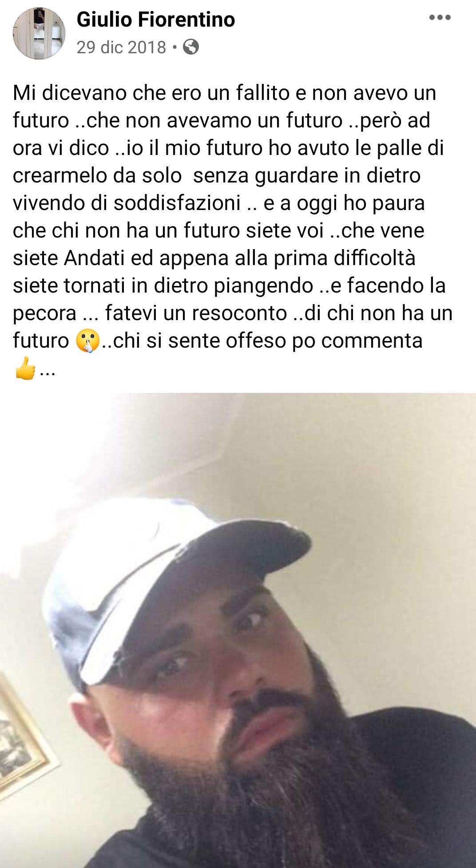Open the three-dot post options menu
476x868 pixels.
point(440,18)
